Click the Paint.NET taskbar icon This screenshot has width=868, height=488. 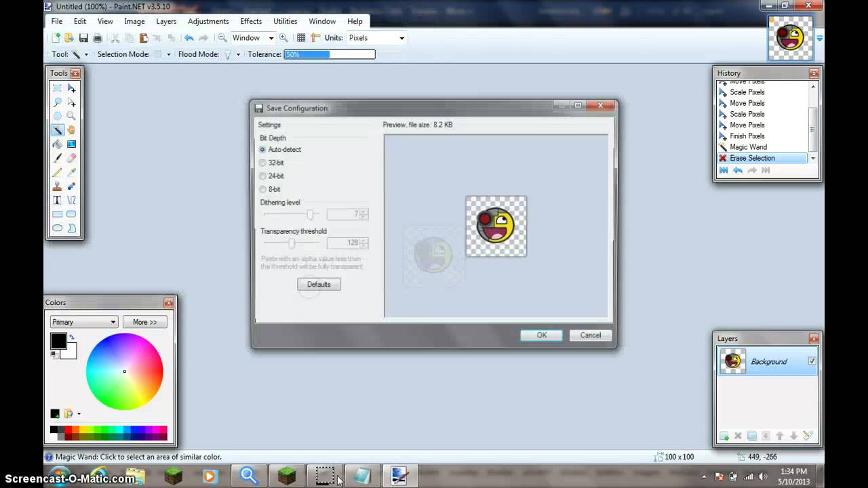[x=399, y=476]
